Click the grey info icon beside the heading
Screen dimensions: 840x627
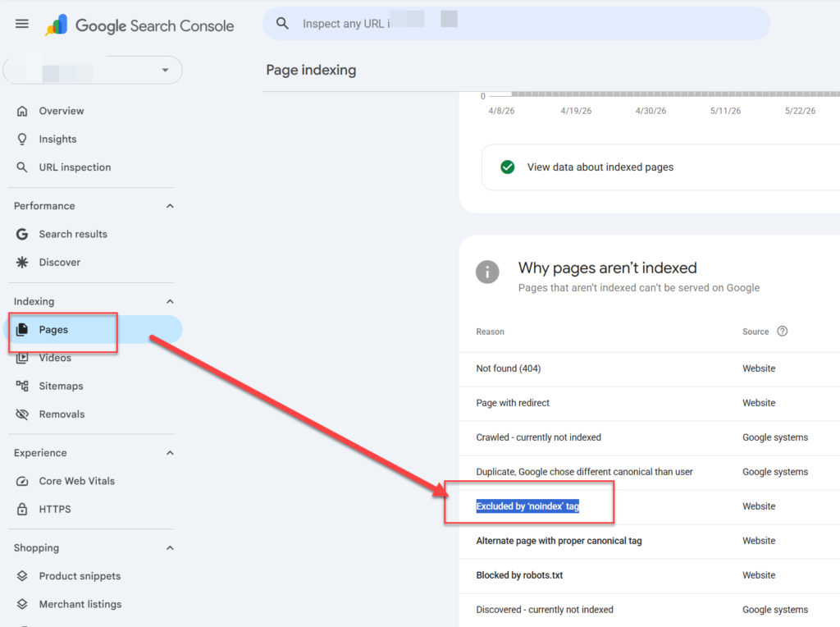click(x=487, y=272)
